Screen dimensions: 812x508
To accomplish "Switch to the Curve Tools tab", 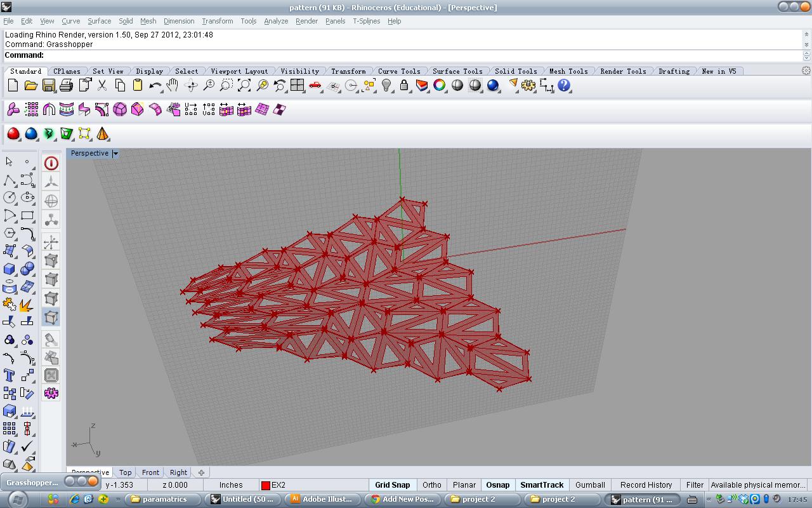I will tap(399, 71).
